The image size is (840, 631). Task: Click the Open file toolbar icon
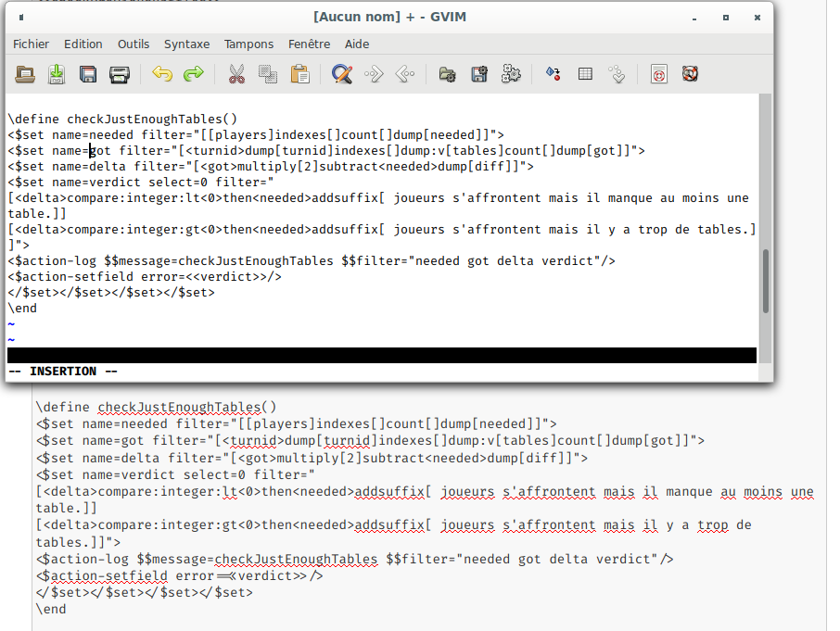pyautogui.click(x=25, y=74)
